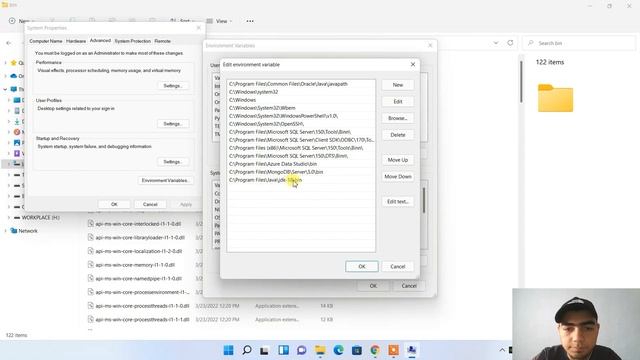The width and height of the screenshot is (640, 360).
Task: Select the WindowsPowerShell v1.0 path entry
Action: pyautogui.click(x=301, y=116)
